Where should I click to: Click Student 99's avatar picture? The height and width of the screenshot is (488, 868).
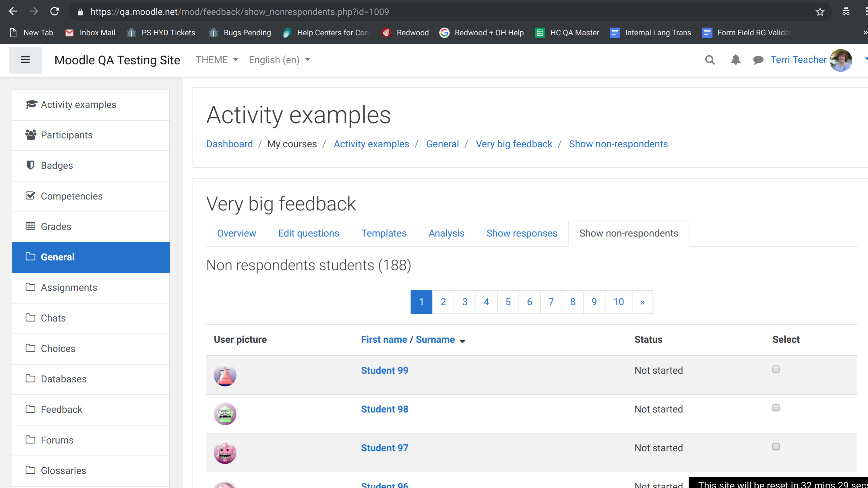click(x=225, y=375)
